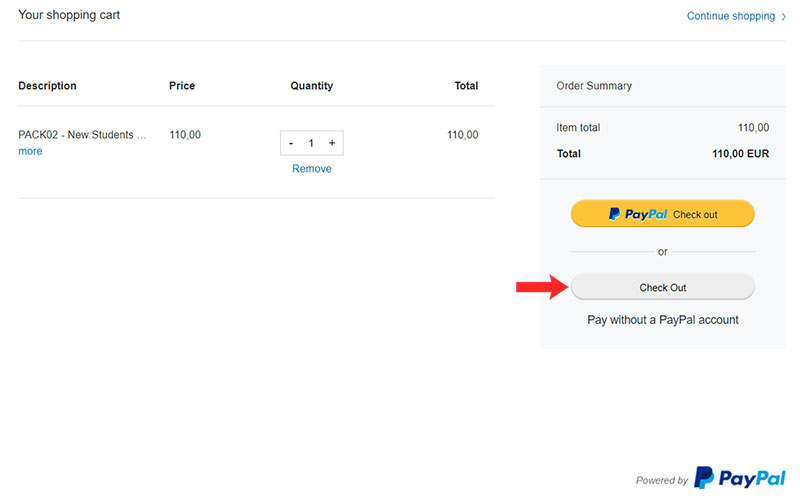Decrease quantity with the minus button
800x504 pixels.
point(291,143)
